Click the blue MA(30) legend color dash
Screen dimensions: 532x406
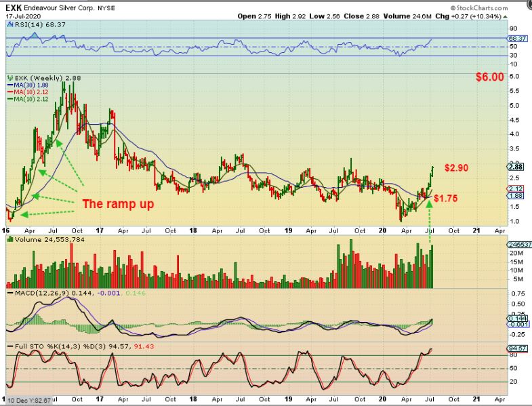coord(10,85)
